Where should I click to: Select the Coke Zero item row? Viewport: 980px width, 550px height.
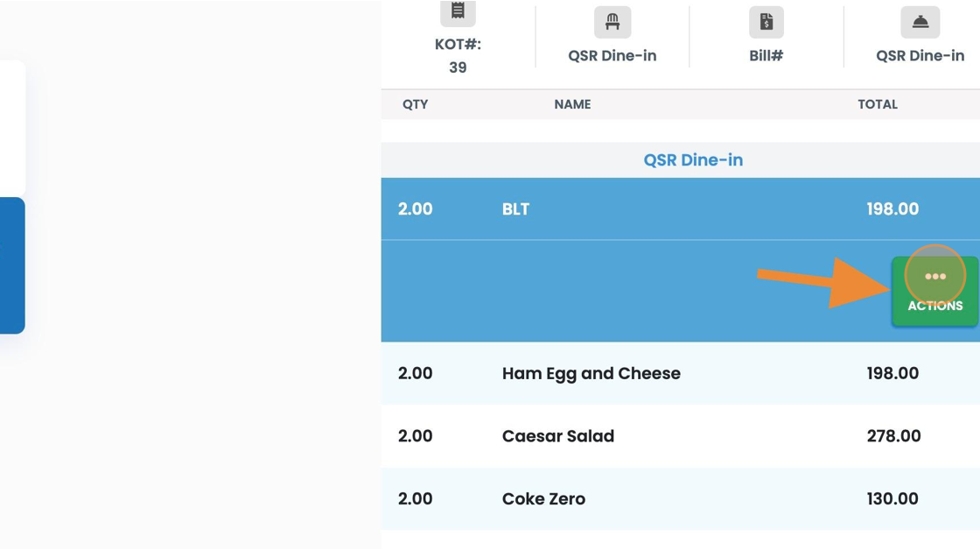pos(681,498)
